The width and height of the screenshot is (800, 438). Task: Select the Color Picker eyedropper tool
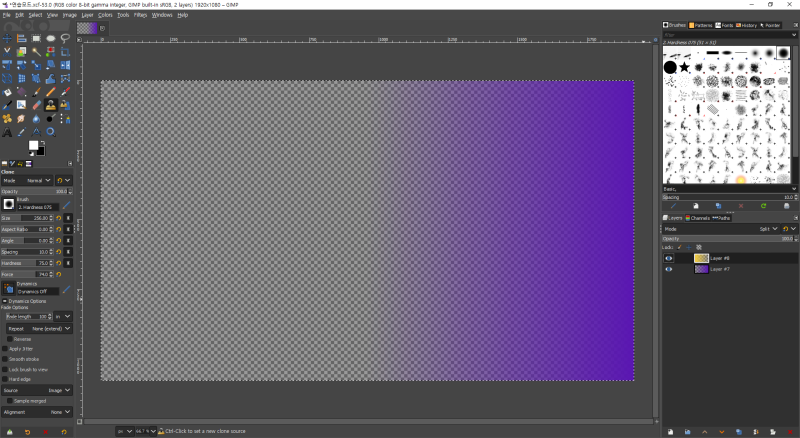click(21, 132)
